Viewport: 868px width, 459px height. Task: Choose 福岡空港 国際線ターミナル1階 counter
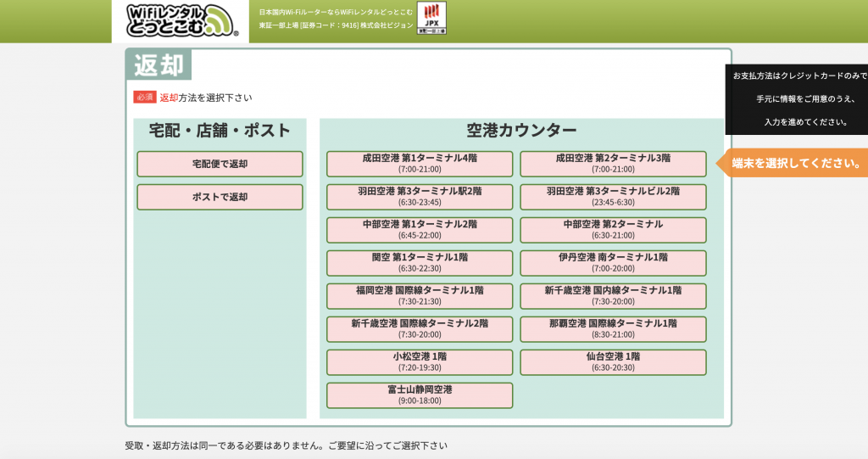[420, 296]
